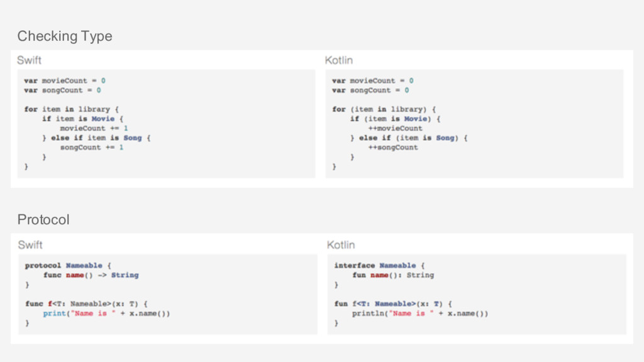Screen dimensions: 644x362
Task: Click the Kotlin ++movieCount code line
Action: click(x=395, y=128)
